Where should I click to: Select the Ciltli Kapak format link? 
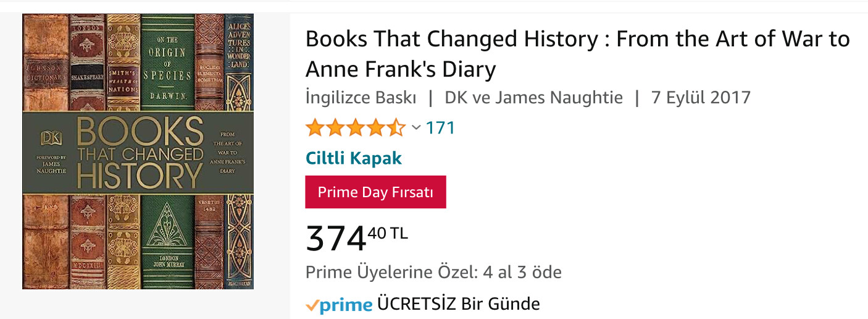[354, 158]
